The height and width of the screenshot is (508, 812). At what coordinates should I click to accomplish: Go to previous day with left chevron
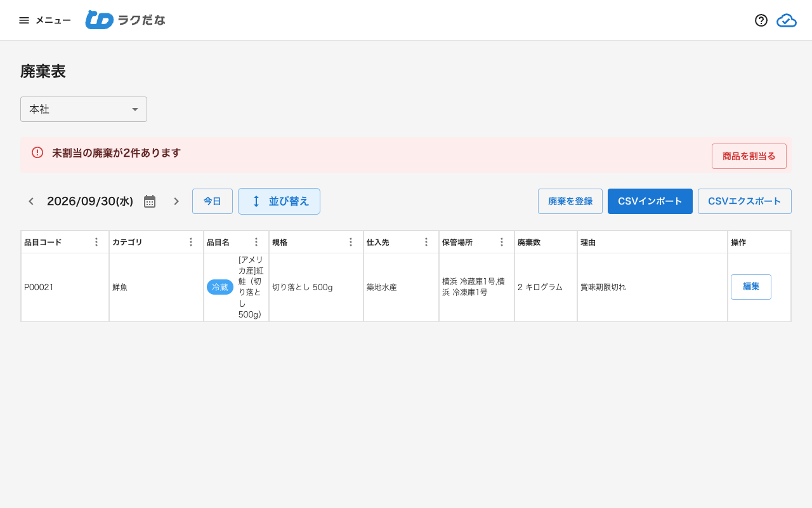[30, 201]
